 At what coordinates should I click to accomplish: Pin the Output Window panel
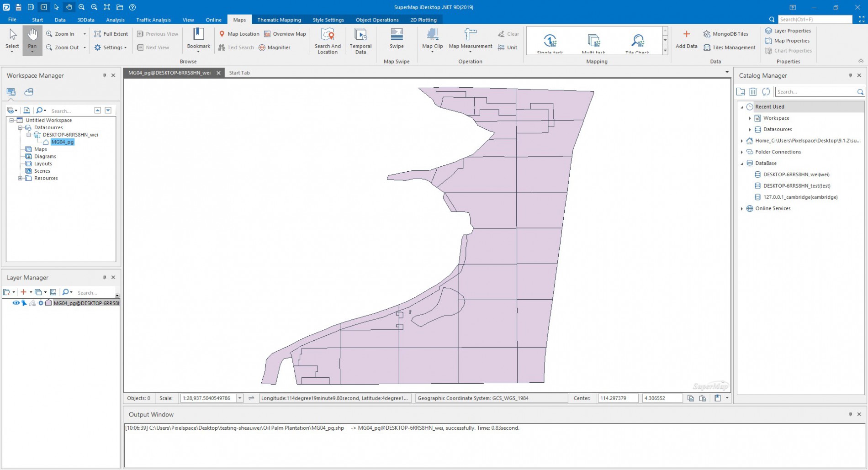850,414
